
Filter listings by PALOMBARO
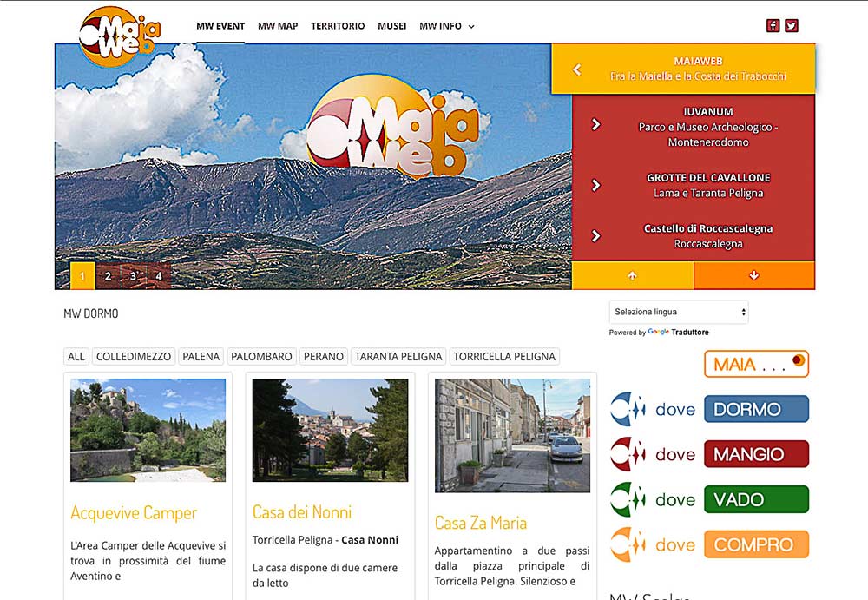pyautogui.click(x=261, y=357)
